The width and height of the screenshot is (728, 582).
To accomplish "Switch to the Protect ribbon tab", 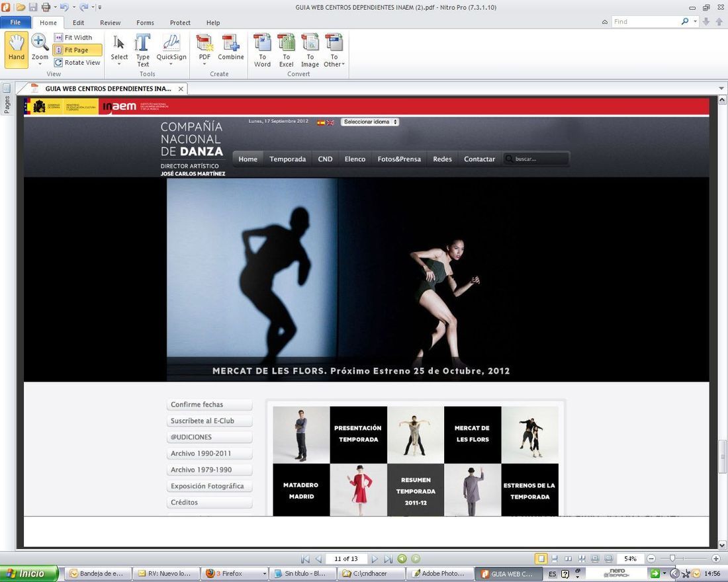I will 180,22.
